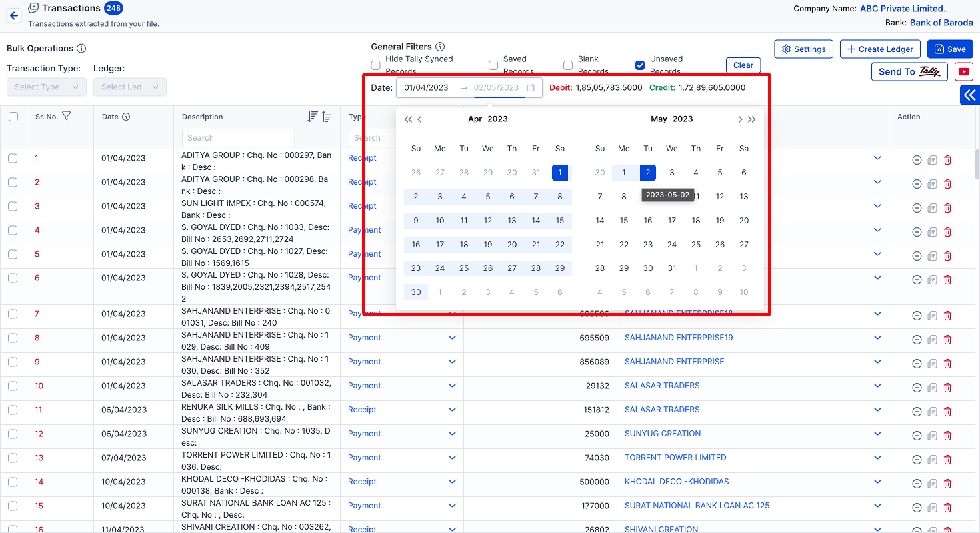This screenshot has width=980, height=533.
Task: Open the Select Ledger dropdown
Action: [130, 87]
